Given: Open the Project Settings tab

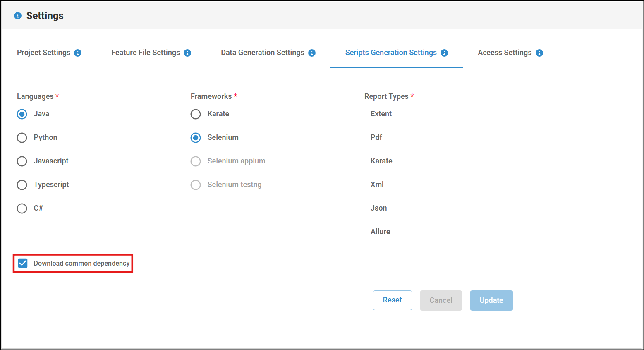Looking at the screenshot, I should pyautogui.click(x=43, y=53).
